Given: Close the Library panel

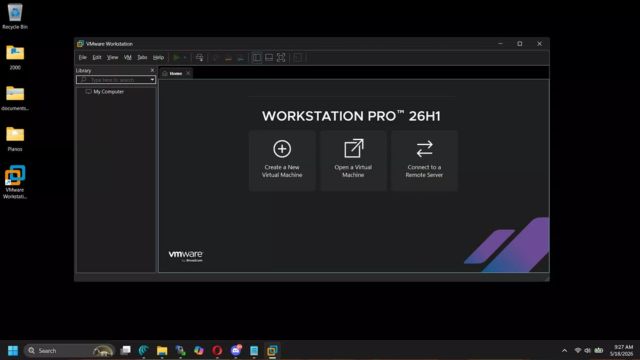Looking at the screenshot, I should pyautogui.click(x=152, y=70).
